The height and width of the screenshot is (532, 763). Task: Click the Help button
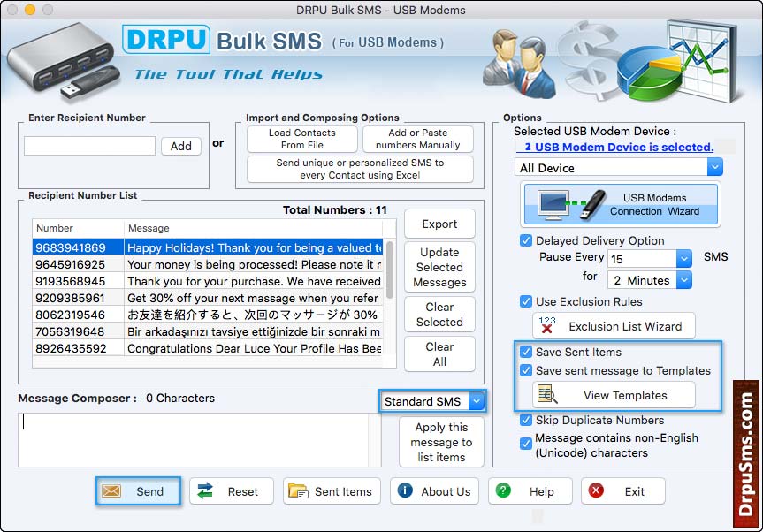point(530,491)
